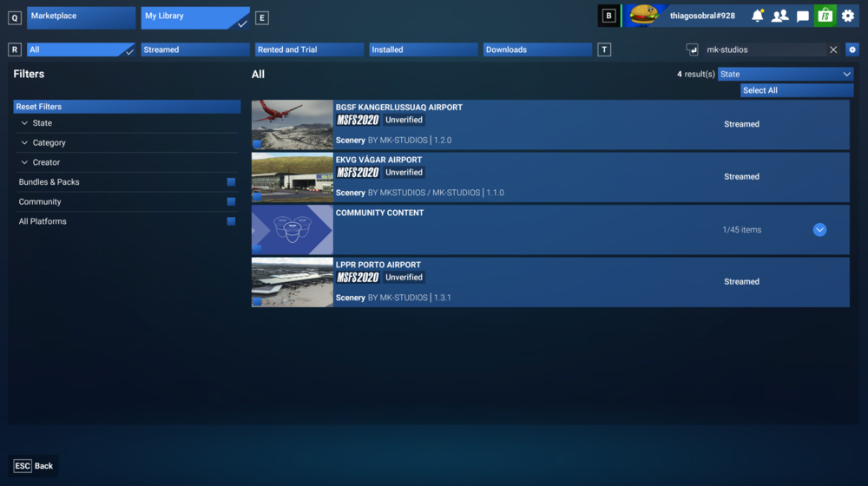The height and width of the screenshot is (486, 868).
Task: Select the Installed tab
Action: tap(423, 49)
